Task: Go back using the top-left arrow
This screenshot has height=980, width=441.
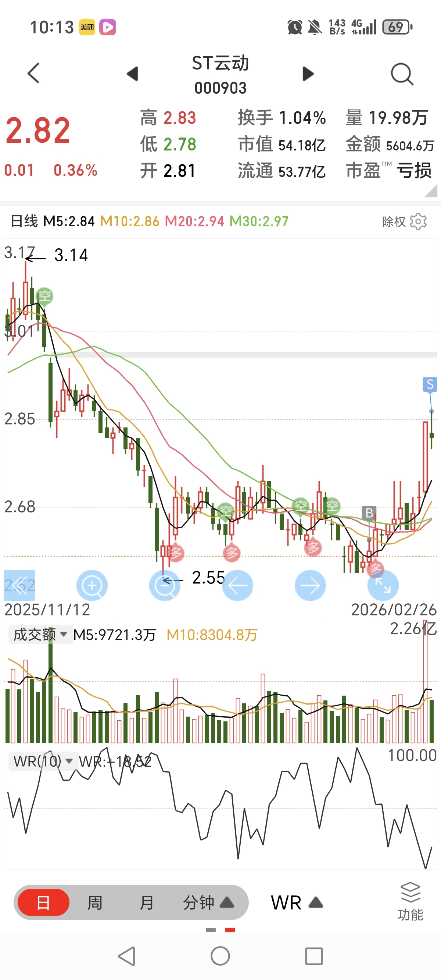Action: point(33,73)
